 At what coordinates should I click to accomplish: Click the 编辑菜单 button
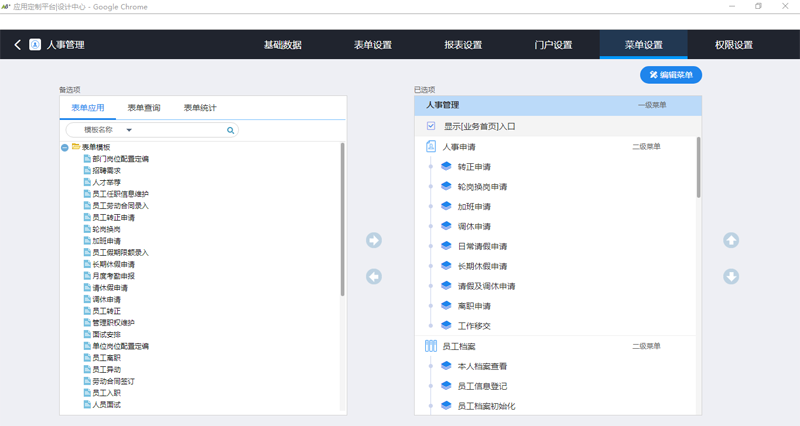671,74
